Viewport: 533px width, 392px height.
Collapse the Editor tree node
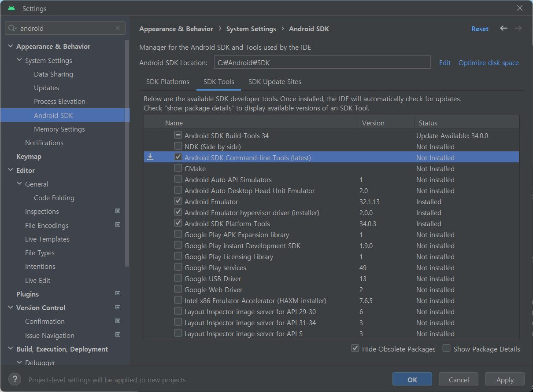coord(11,170)
